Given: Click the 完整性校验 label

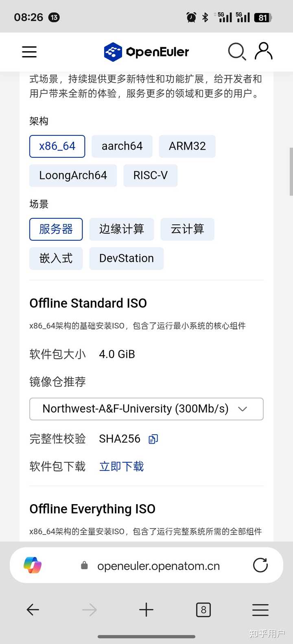Looking at the screenshot, I should coord(57,439).
